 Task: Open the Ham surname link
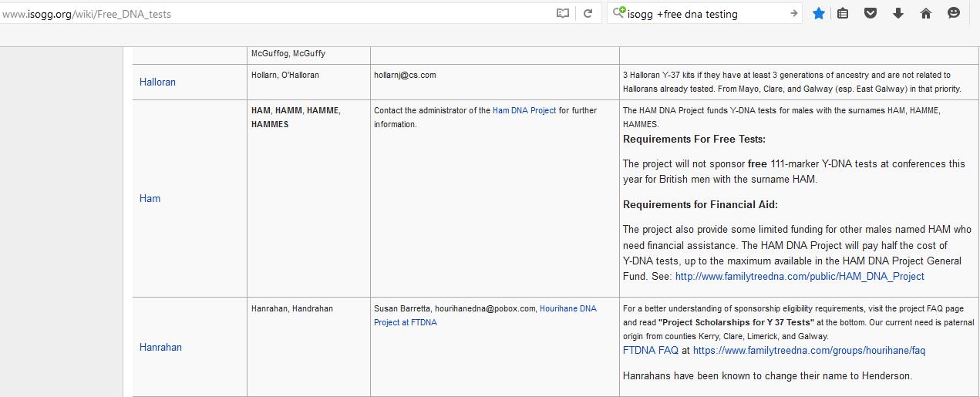pyautogui.click(x=150, y=198)
